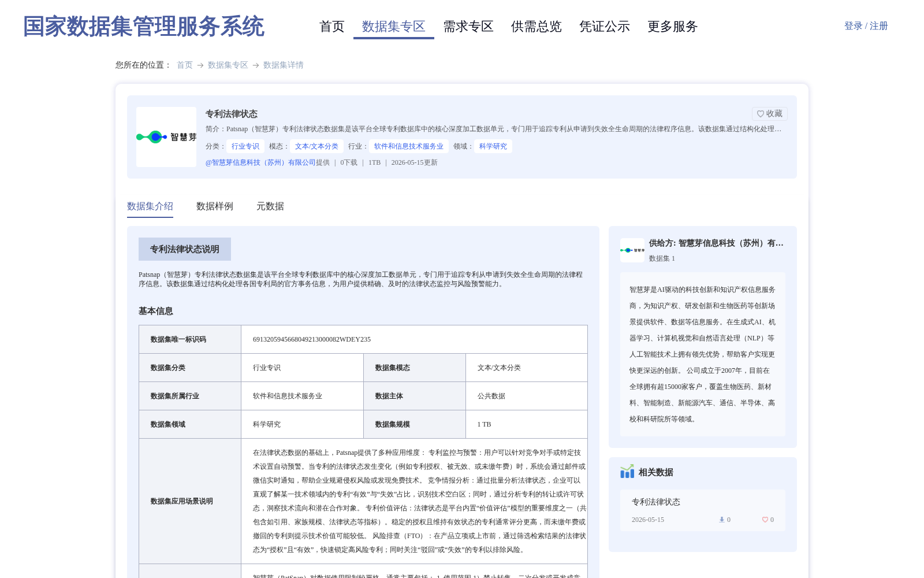Open 需求专区 navigation item
The image size is (924, 578).
point(468,27)
